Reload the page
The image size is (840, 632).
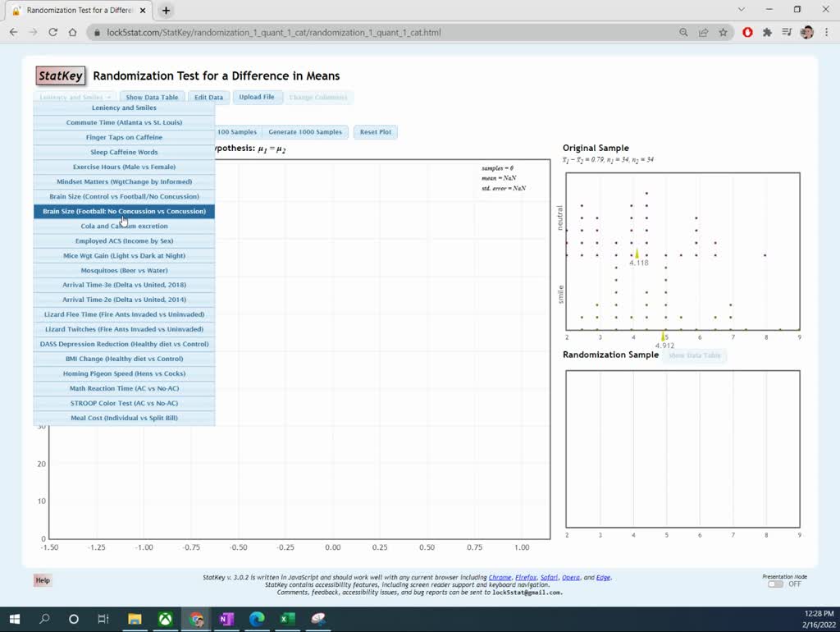pyautogui.click(x=52, y=32)
